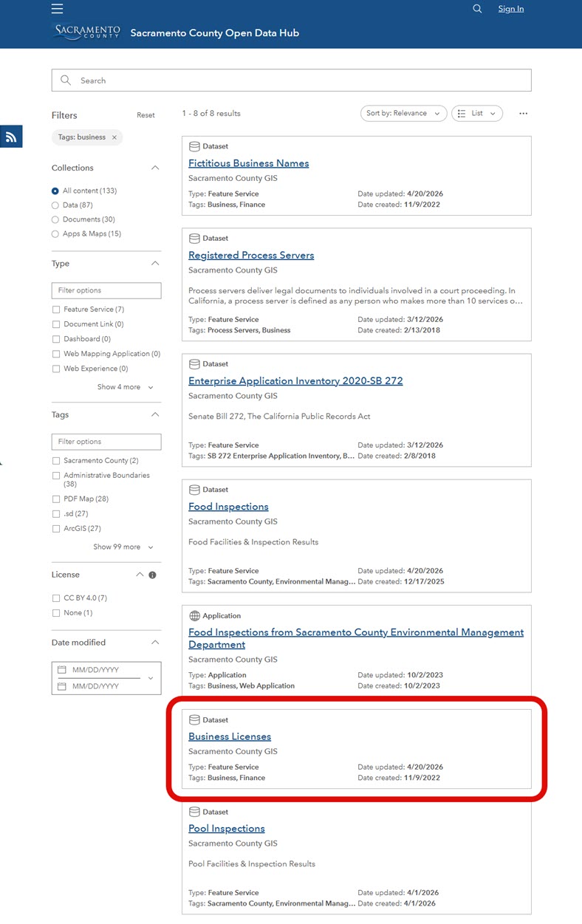
Task: Select the All content collection
Action: pos(55,191)
